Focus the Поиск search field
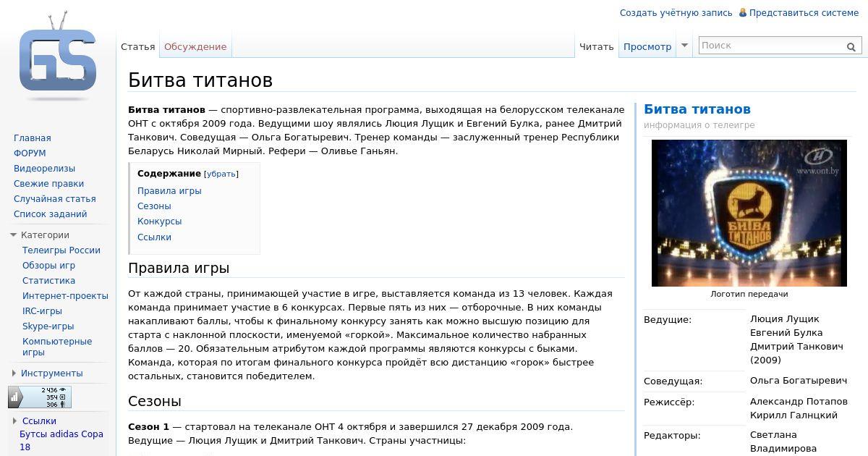Screen dimensions: 868x456 [771, 46]
